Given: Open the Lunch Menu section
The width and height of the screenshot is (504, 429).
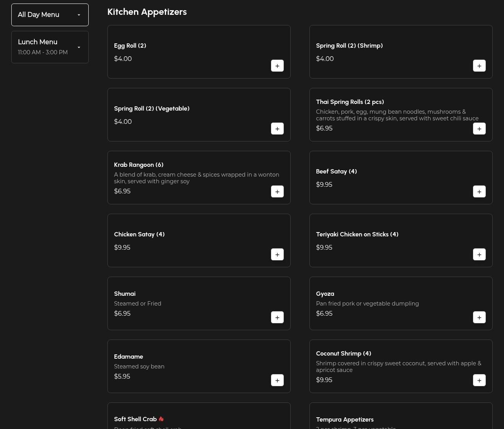Looking at the screenshot, I should pos(38,42).
